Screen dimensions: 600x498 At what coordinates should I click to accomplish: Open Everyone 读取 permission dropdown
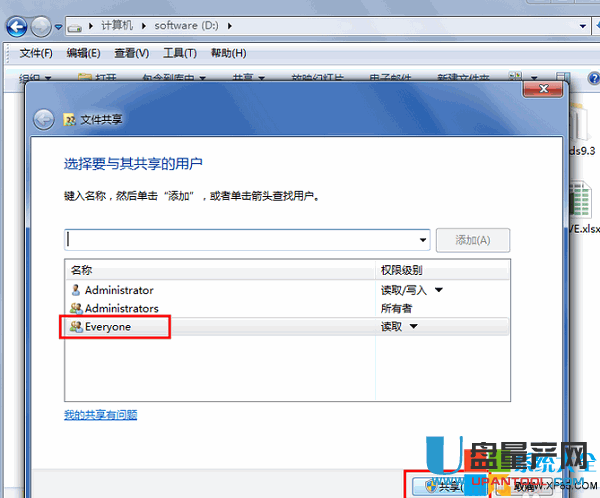coord(414,327)
